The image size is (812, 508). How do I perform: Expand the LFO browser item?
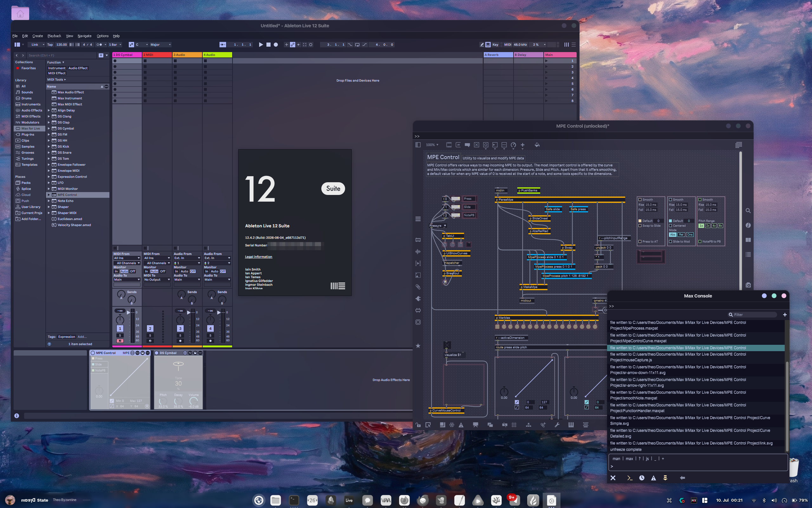click(49, 183)
